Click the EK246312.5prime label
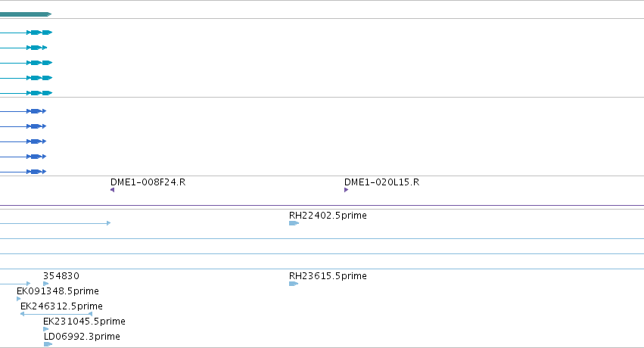Screen dimensions: 644x348 [61, 306]
